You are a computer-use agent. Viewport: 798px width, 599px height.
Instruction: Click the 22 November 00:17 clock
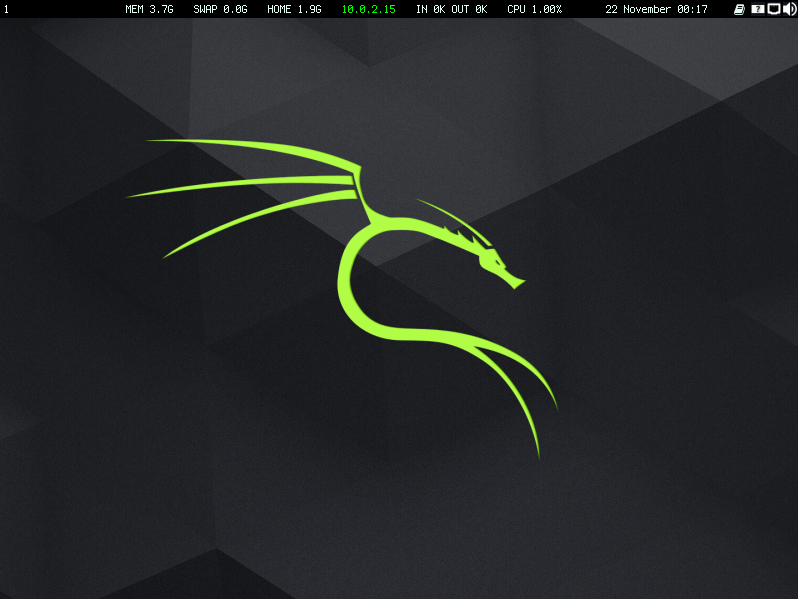point(656,9)
